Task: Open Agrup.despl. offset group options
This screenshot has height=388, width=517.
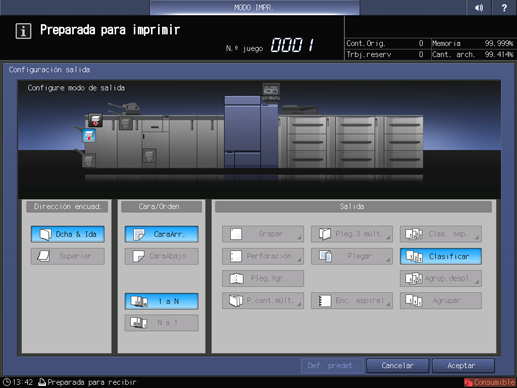Action: click(x=441, y=278)
